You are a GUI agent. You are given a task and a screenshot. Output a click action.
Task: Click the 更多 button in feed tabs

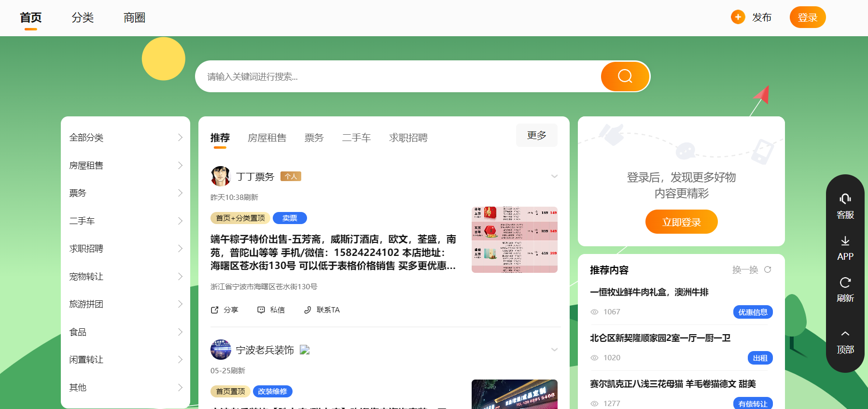(x=536, y=135)
